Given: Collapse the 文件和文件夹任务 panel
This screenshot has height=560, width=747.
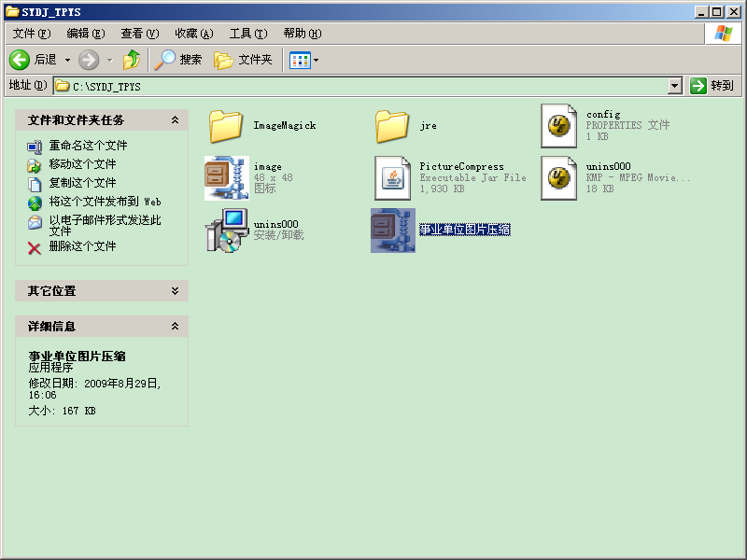Looking at the screenshot, I should 175,120.
